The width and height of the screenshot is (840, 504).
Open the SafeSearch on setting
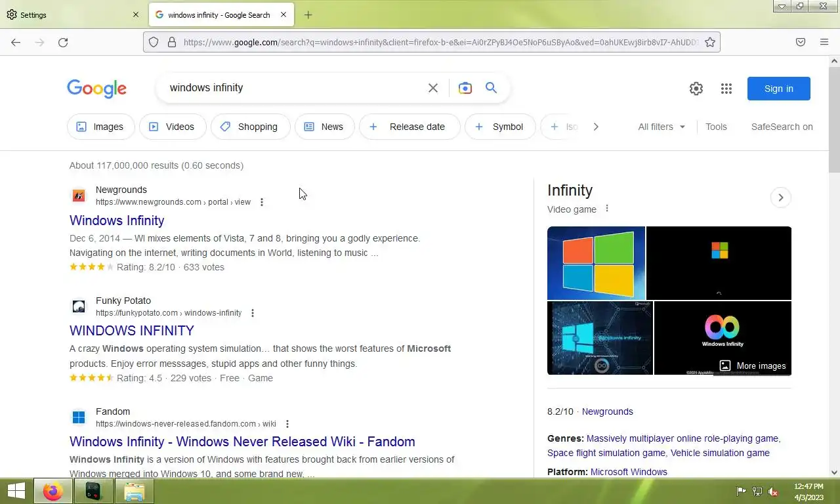(x=782, y=127)
